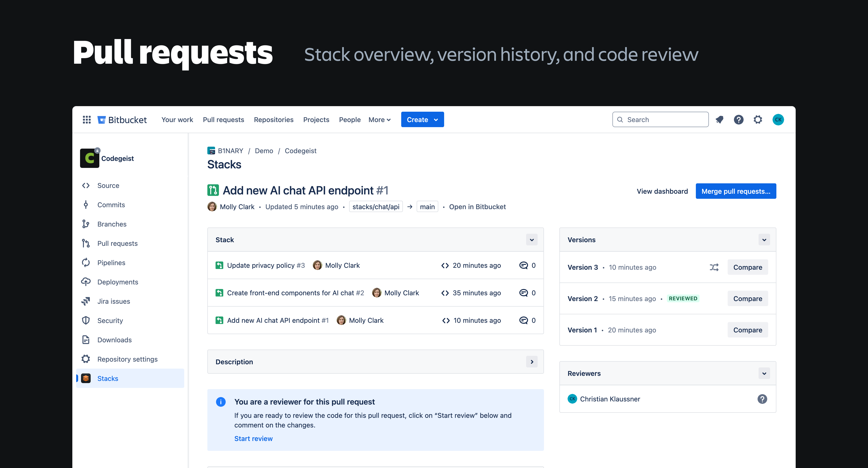Collapse the Stack panel chevron
Screen dimensions: 868x468
tap(532, 240)
